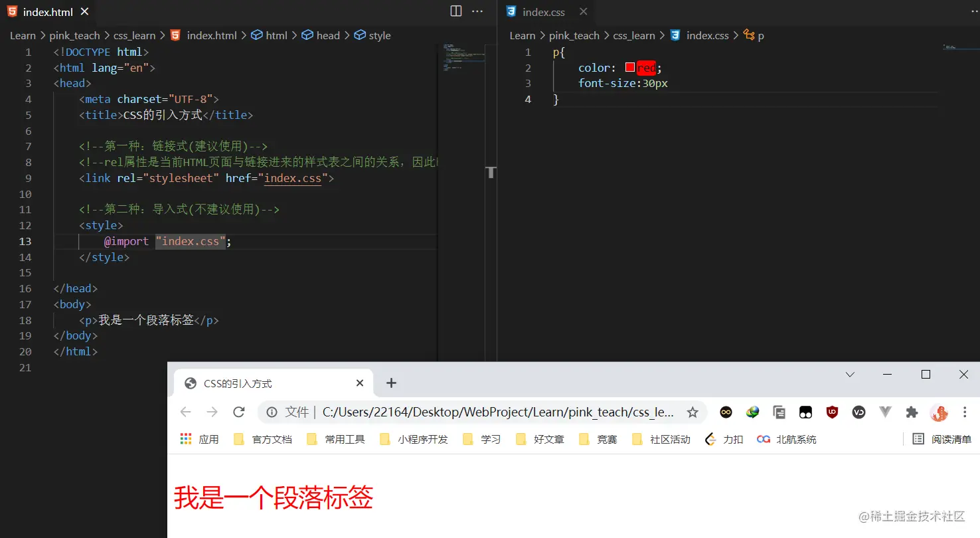
Task: Toggle the bookmark star in the address bar
Action: [693, 412]
